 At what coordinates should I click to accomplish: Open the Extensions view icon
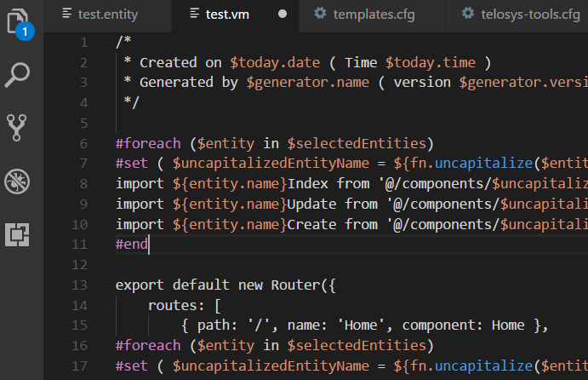pyautogui.click(x=17, y=234)
